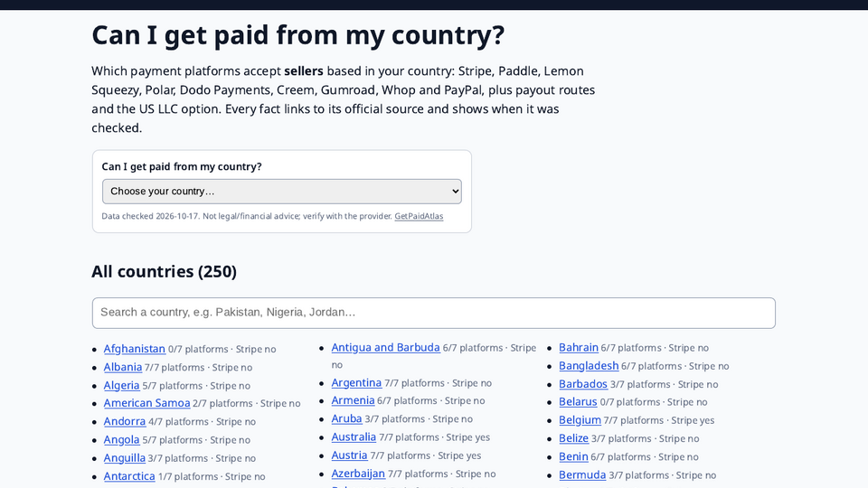Open the Afghanistan country link

[135, 349]
